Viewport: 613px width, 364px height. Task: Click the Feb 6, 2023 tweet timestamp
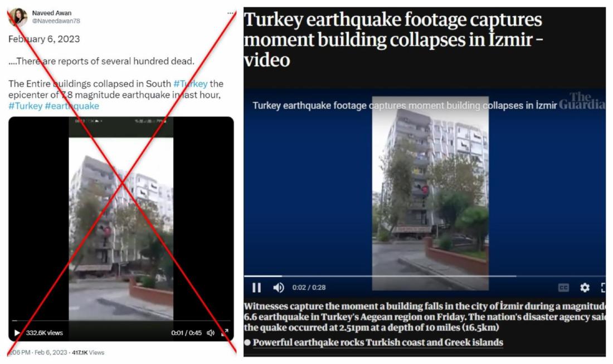(x=50, y=352)
